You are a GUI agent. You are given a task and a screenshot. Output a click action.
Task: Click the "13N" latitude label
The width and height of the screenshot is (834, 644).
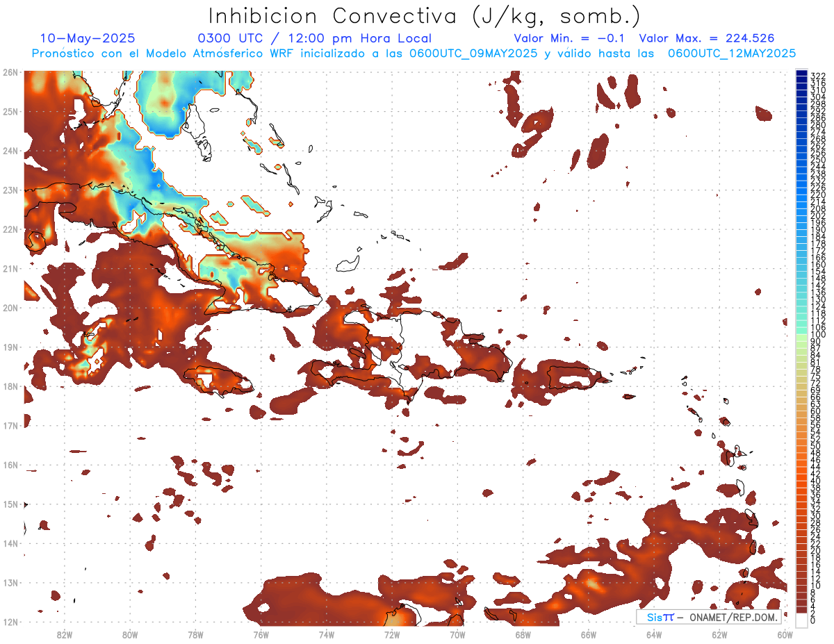click(10, 582)
